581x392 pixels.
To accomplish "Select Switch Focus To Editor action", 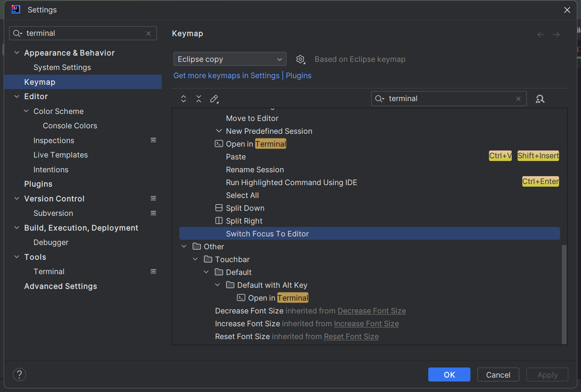I will (369, 233).
